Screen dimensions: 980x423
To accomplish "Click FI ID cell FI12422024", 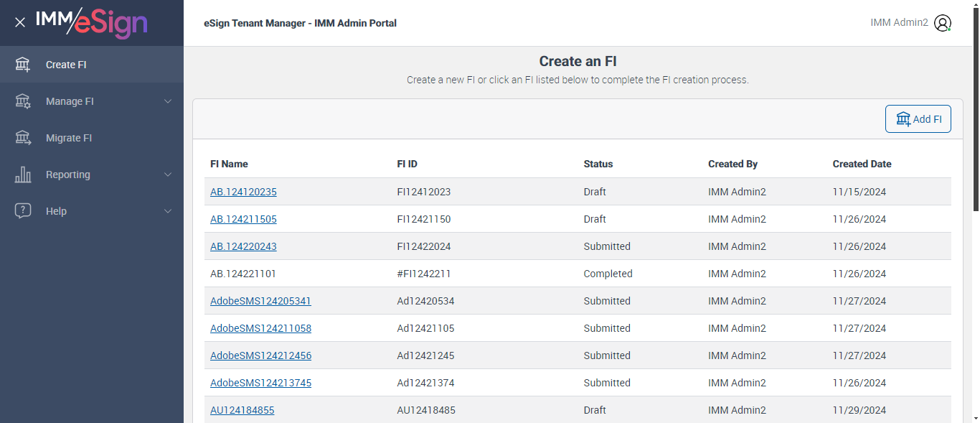I will point(424,246).
